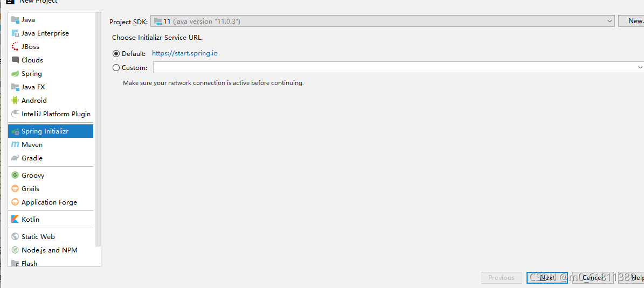Choose IntelliJ Platform Plugin project type
The width and height of the screenshot is (644, 288).
[x=51, y=114]
